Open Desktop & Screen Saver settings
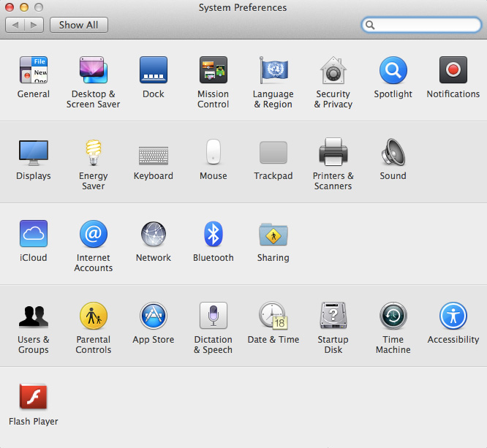The width and height of the screenshot is (487, 448). point(94,71)
